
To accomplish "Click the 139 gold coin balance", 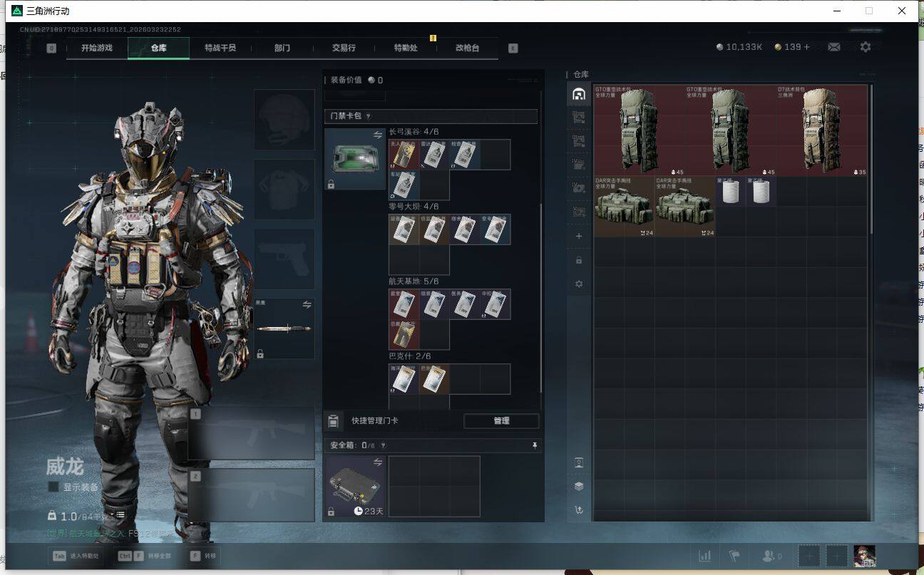I will coord(792,47).
